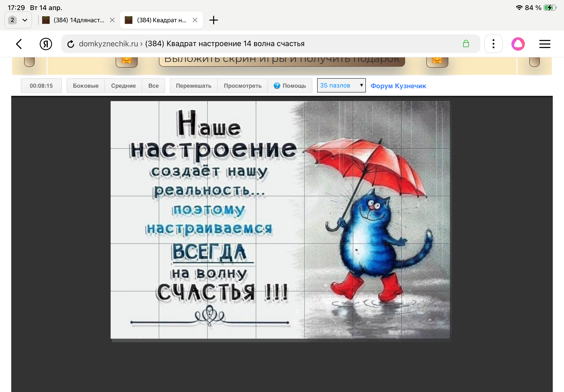Switch to the 14длянаст browser tab
This screenshot has height=392, width=564.
coord(79,20)
